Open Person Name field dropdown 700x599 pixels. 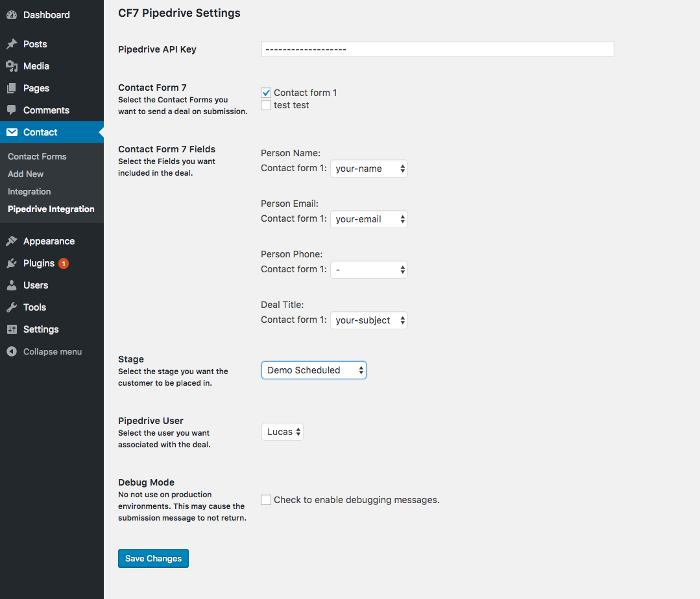368,169
